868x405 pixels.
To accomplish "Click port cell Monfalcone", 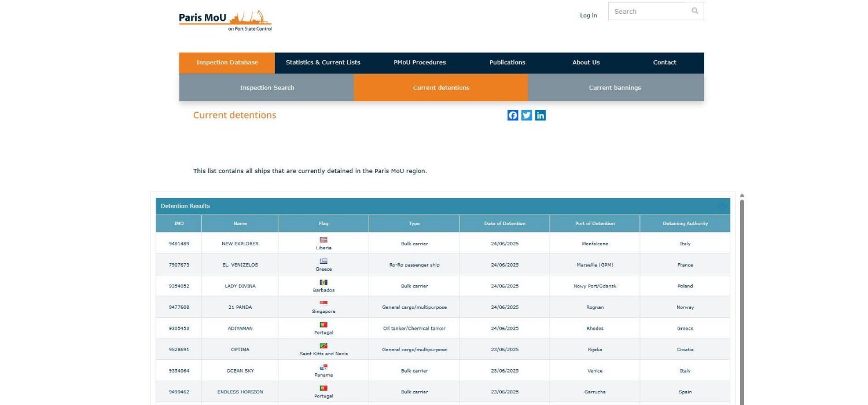I will 595,244.
